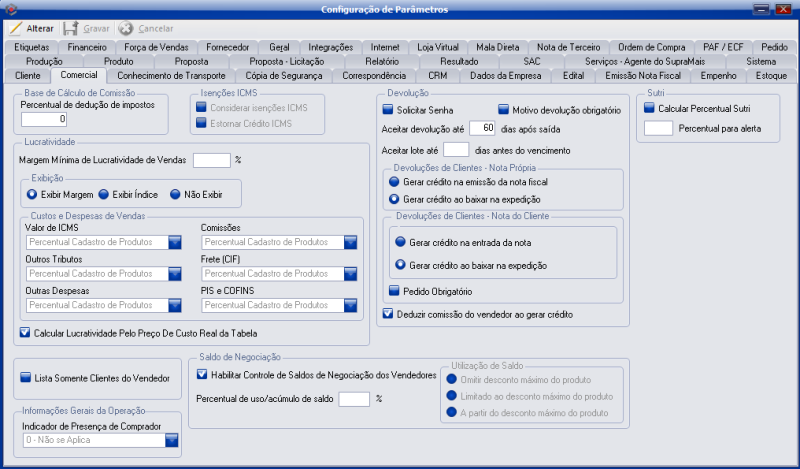
Task: Close the Configuração de Parâmetros window
Action: [x=783, y=9]
